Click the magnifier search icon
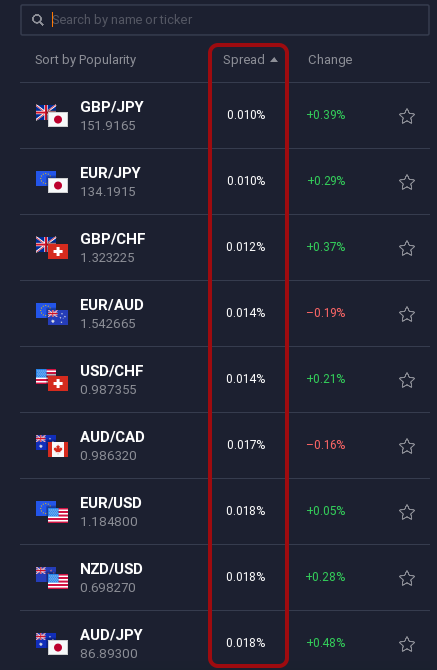The image size is (437, 670). click(38, 20)
